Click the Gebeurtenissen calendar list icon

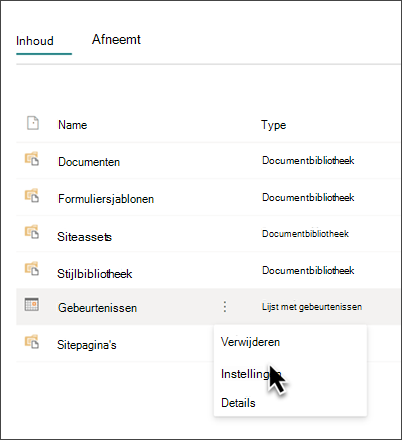tap(32, 304)
